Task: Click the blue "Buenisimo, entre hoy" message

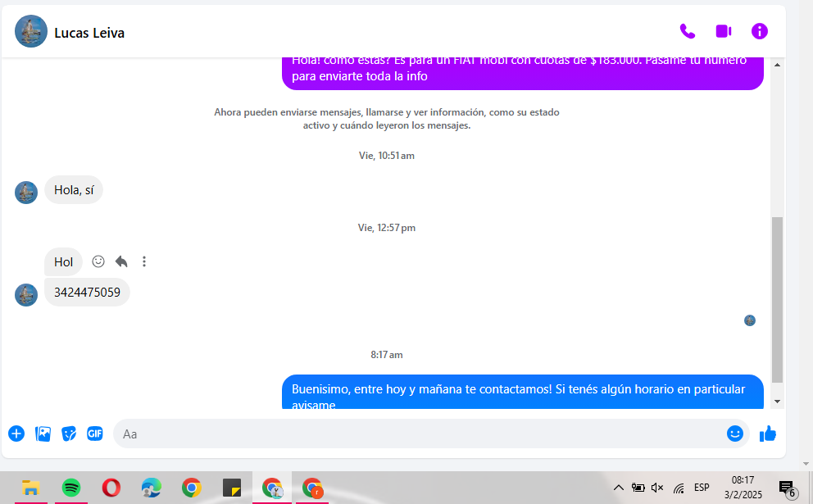Action: pyautogui.click(x=523, y=392)
